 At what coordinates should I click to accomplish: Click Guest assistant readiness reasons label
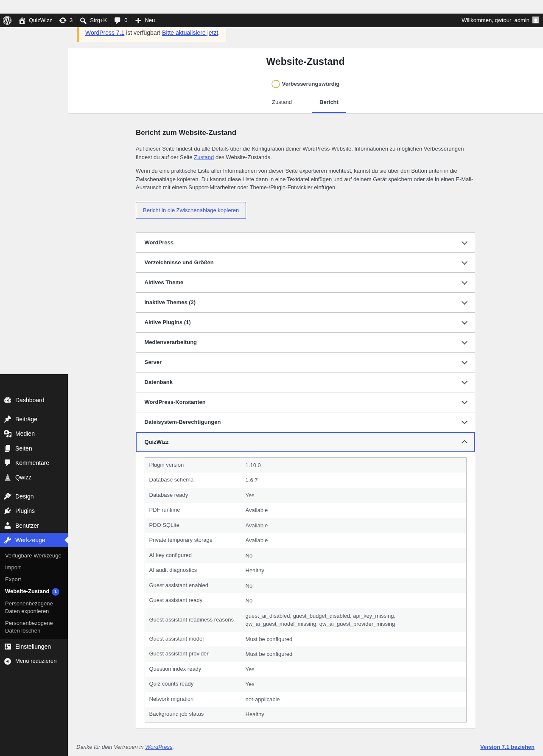point(191,620)
